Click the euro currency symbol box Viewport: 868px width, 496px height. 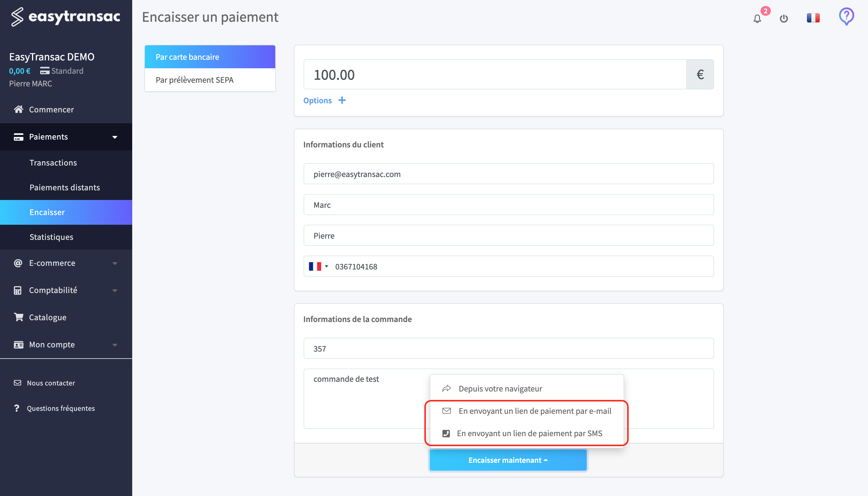click(x=700, y=74)
